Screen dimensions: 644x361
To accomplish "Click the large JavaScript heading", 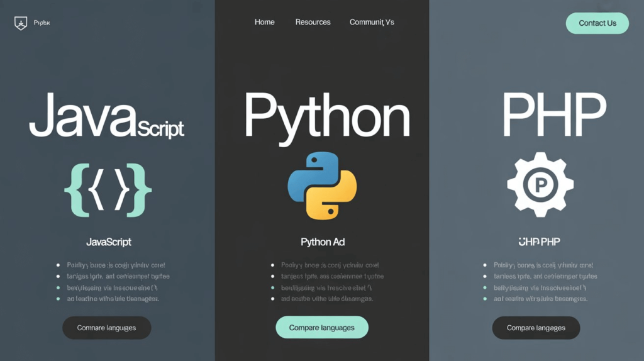I will 106,115.
